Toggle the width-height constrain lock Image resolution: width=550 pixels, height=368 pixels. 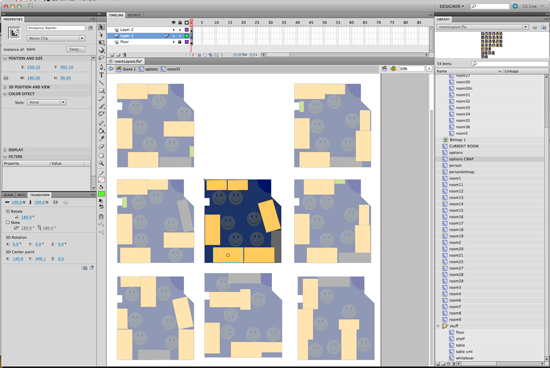pos(6,78)
